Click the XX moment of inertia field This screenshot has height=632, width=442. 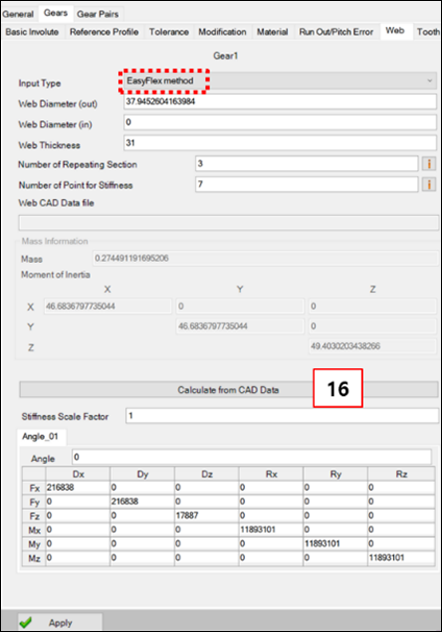(x=108, y=306)
